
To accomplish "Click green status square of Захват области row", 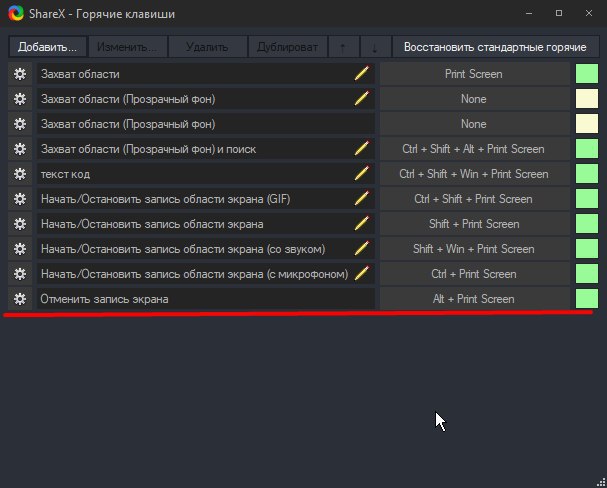I will tap(587, 74).
